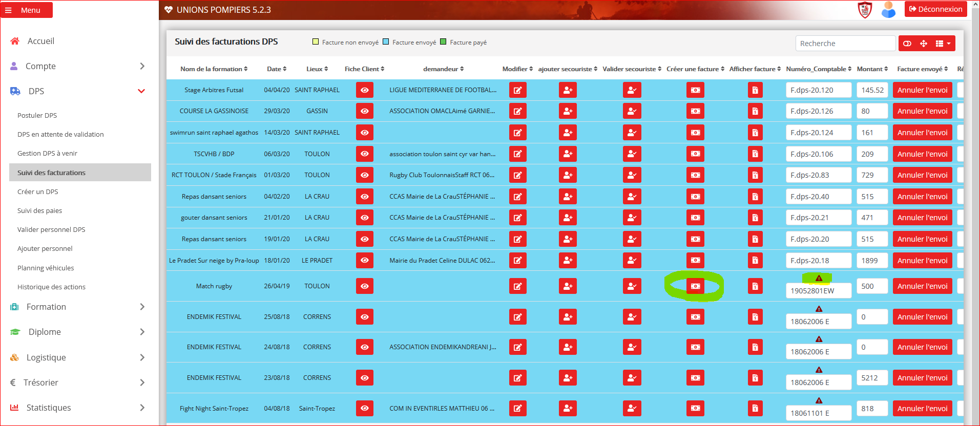Image resolution: width=980 pixels, height=426 pixels.
Task: Open the user profile avatar icon
Action: coord(888,9)
